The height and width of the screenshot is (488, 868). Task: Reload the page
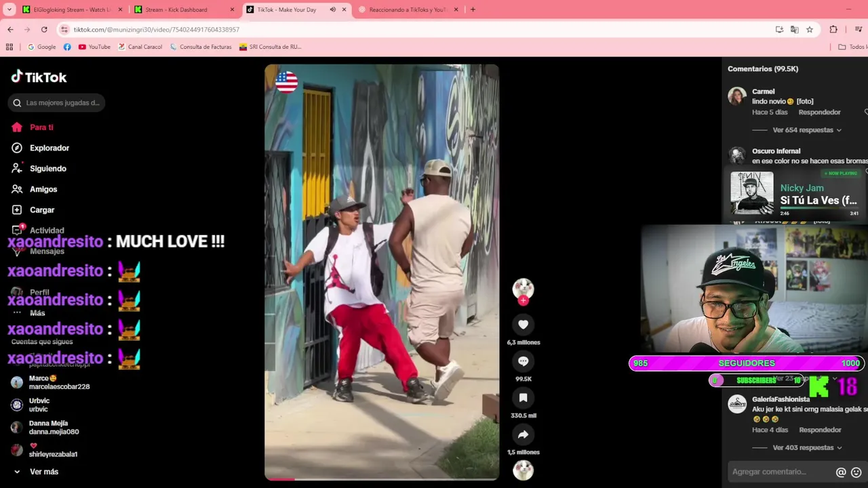[x=44, y=30]
